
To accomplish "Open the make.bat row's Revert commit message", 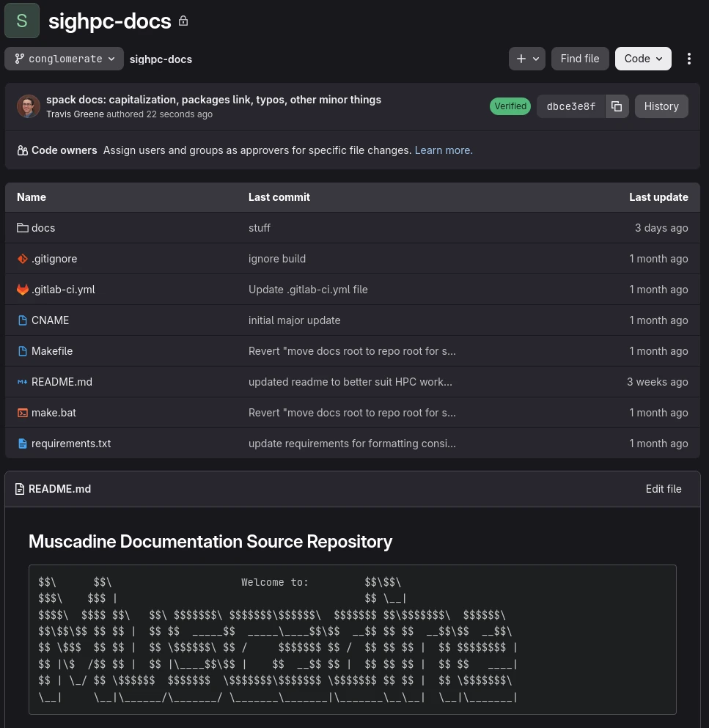I will (x=352, y=413).
